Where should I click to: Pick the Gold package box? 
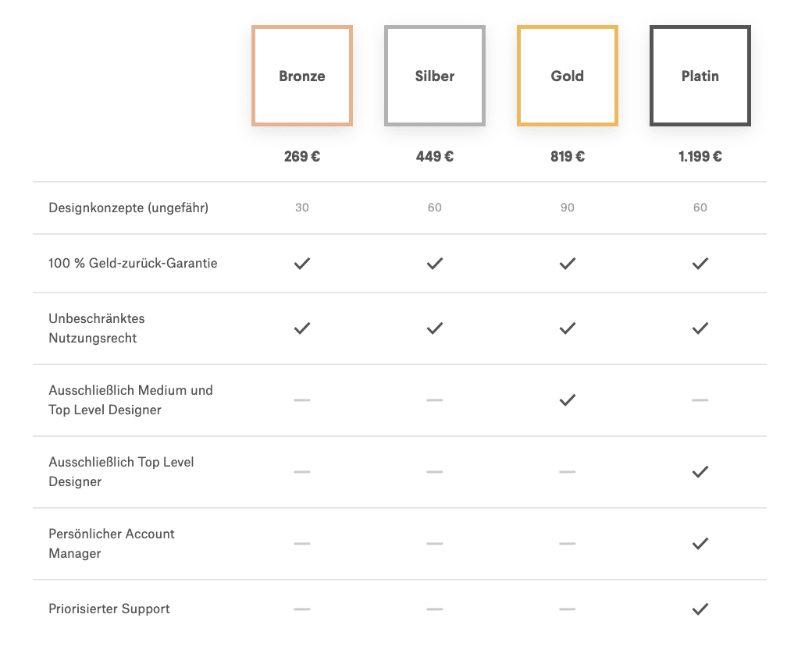tap(568, 76)
